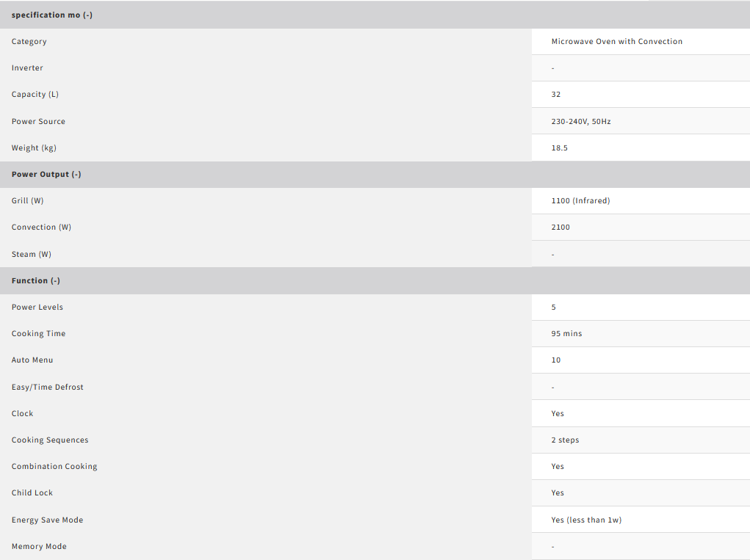Select the Auto Menu row label
Image resolution: width=750 pixels, height=560 pixels.
click(32, 360)
